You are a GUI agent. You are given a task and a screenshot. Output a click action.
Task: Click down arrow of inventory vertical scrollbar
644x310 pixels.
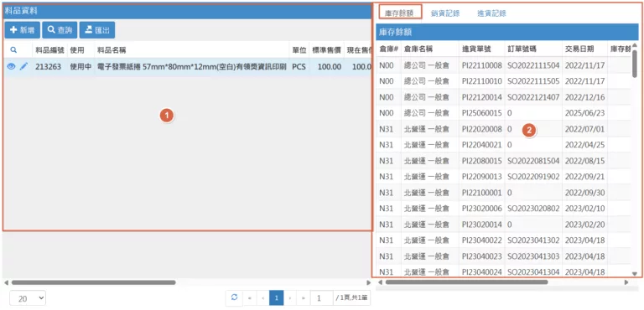pos(635,273)
